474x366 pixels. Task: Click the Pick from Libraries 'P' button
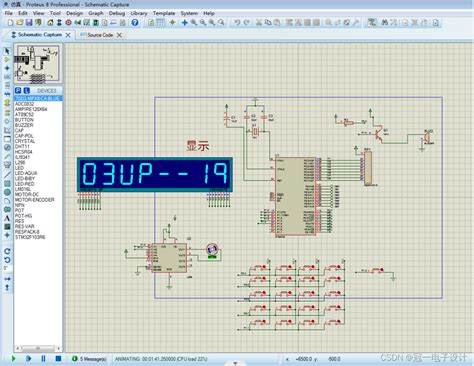coord(18,90)
